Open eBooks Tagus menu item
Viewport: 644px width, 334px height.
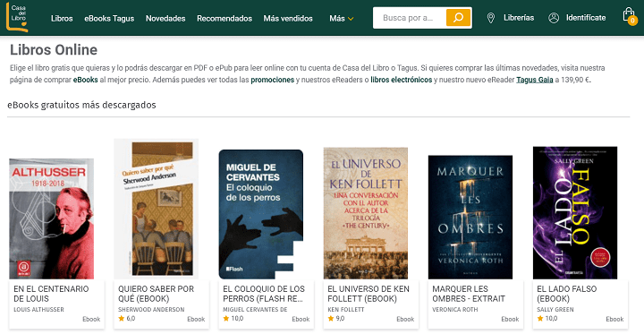click(109, 18)
